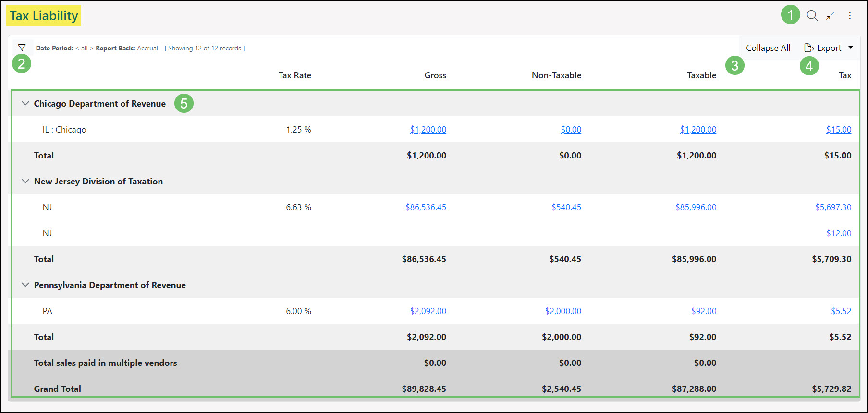Select the 6.63 % tax rate cell
Image resolution: width=868 pixels, height=413 pixels.
[x=298, y=207]
